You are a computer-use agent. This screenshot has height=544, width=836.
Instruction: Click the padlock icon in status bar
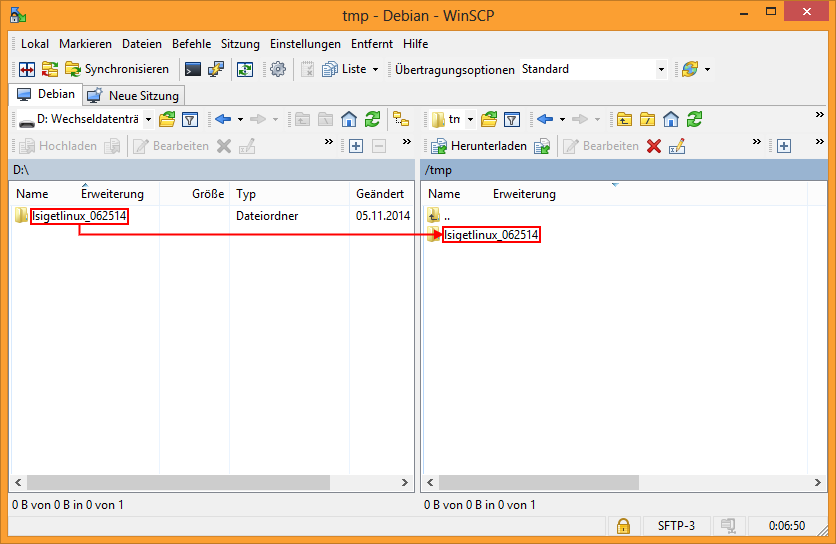[x=623, y=526]
